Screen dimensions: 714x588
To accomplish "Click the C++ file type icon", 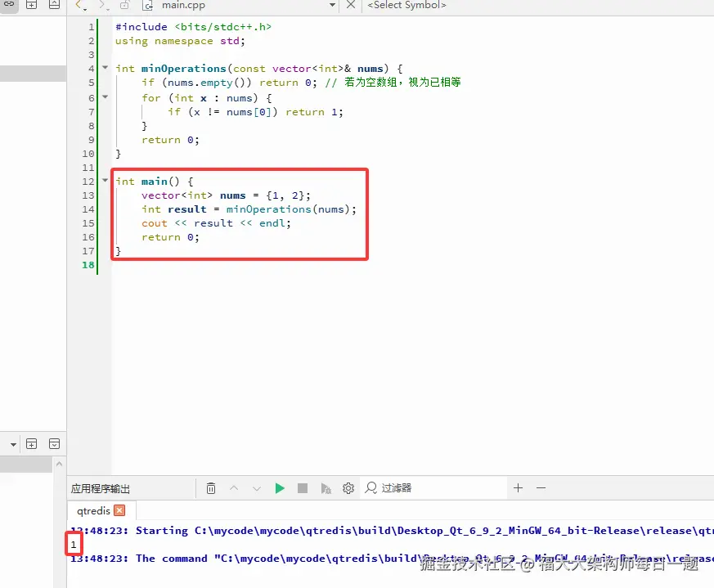I will click(147, 5).
